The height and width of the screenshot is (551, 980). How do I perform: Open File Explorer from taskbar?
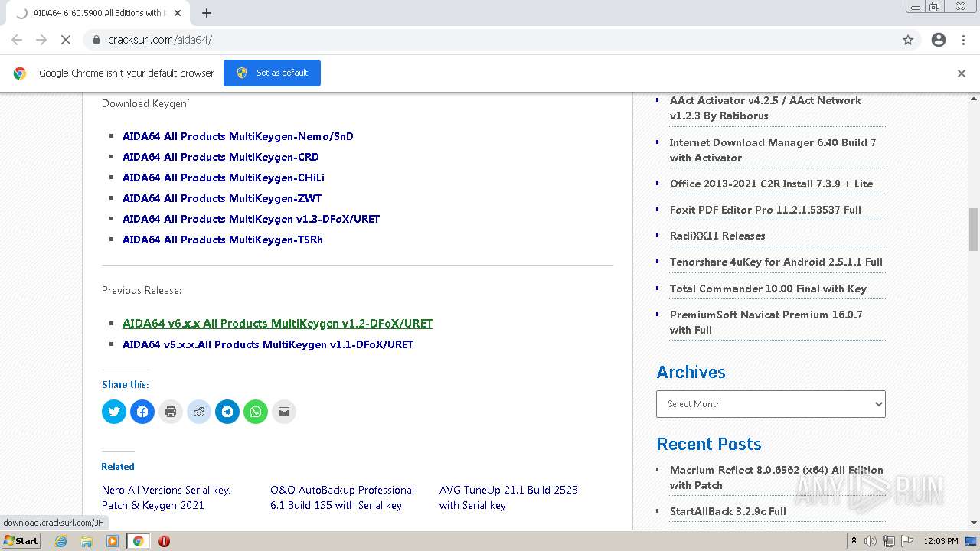[87, 541]
